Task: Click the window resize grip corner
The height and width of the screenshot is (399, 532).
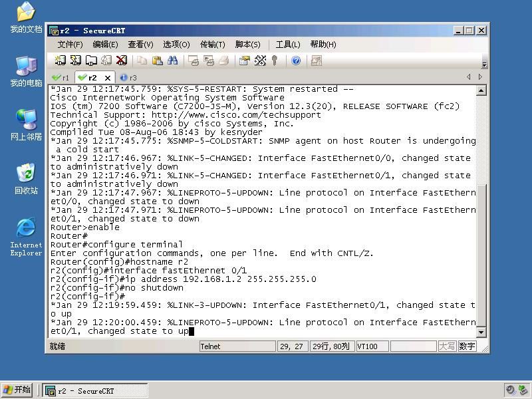Action: pyautogui.click(x=485, y=348)
